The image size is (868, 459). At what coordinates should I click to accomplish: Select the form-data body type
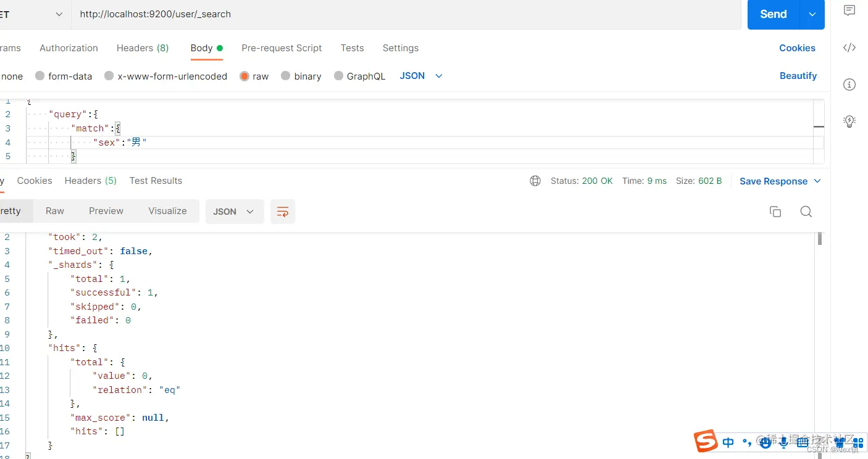[x=64, y=76]
